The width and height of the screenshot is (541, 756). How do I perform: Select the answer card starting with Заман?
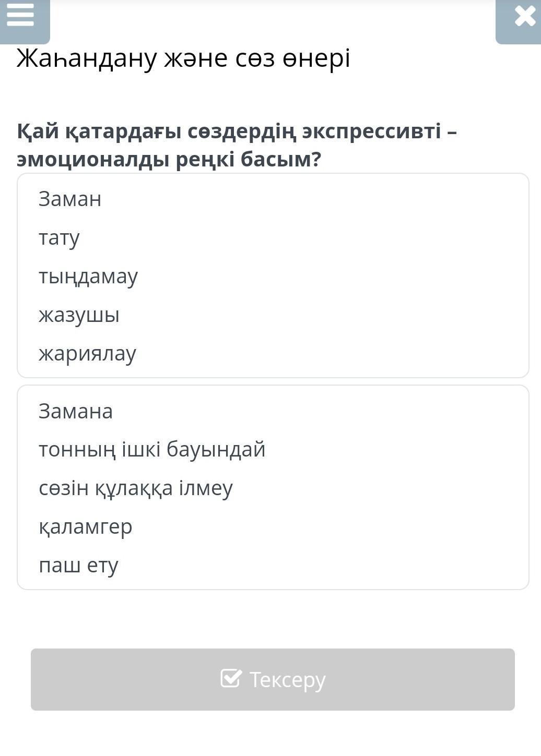click(x=273, y=275)
